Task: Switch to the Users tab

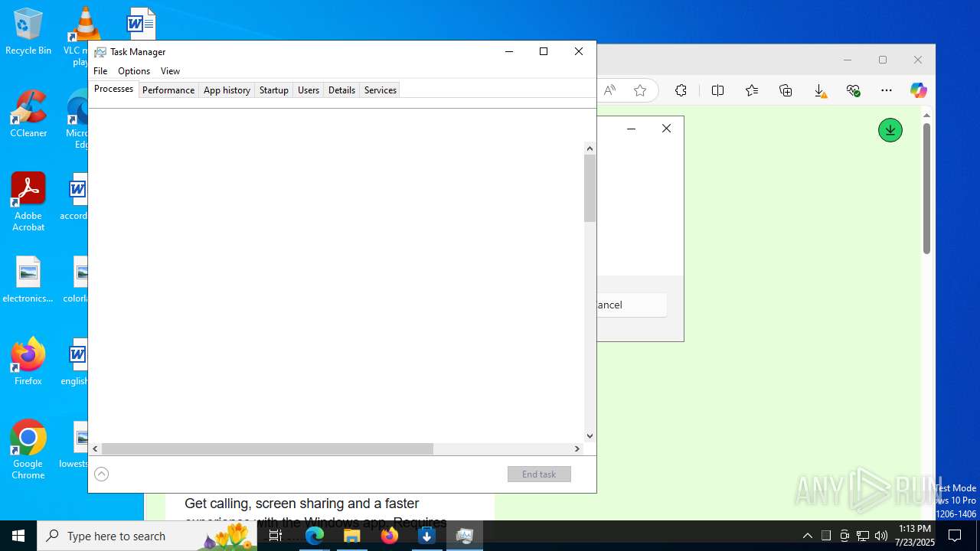Action: 309,90
